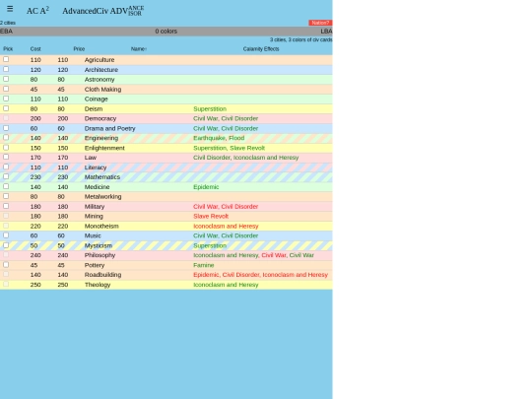Click the Philosophy card name
This screenshot has width=532, height=399.
coord(100,255)
